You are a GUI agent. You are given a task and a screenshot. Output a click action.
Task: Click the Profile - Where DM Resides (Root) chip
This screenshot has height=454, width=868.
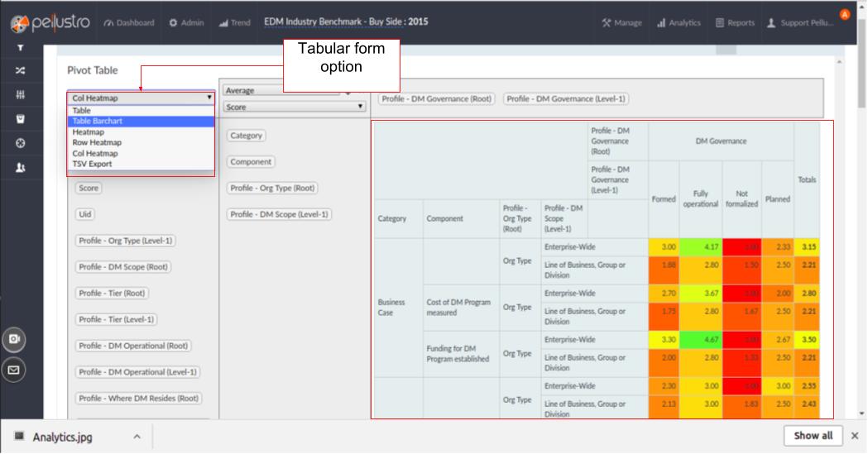coord(138,398)
